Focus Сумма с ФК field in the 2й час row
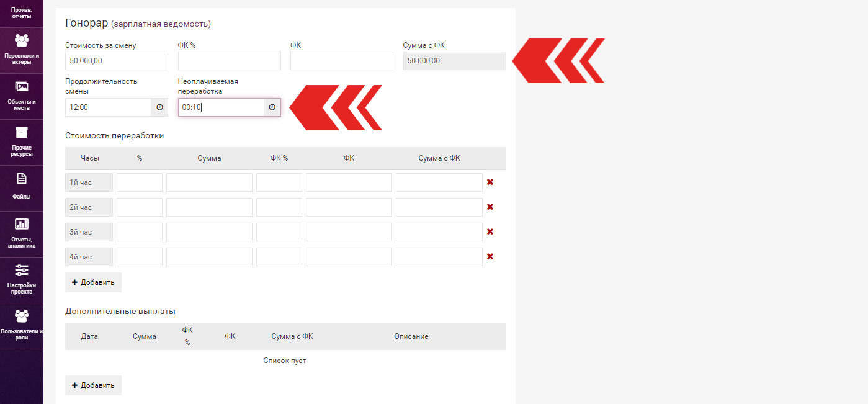This screenshot has height=404, width=868. [x=439, y=207]
